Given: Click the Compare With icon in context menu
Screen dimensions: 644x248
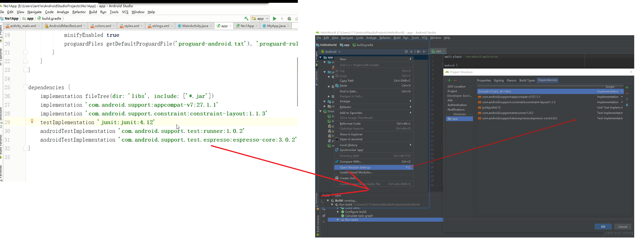Looking at the screenshot, I should (337, 161).
